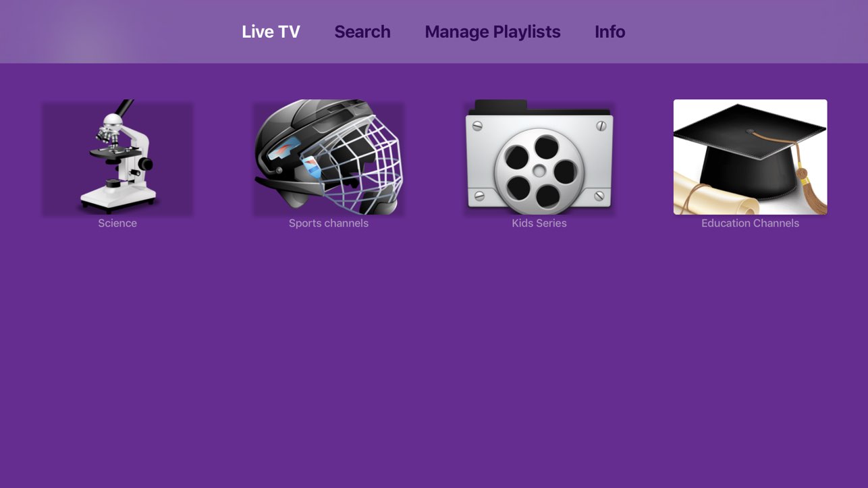Select the Info tab
Viewport: 868px width, 488px height.
(609, 32)
